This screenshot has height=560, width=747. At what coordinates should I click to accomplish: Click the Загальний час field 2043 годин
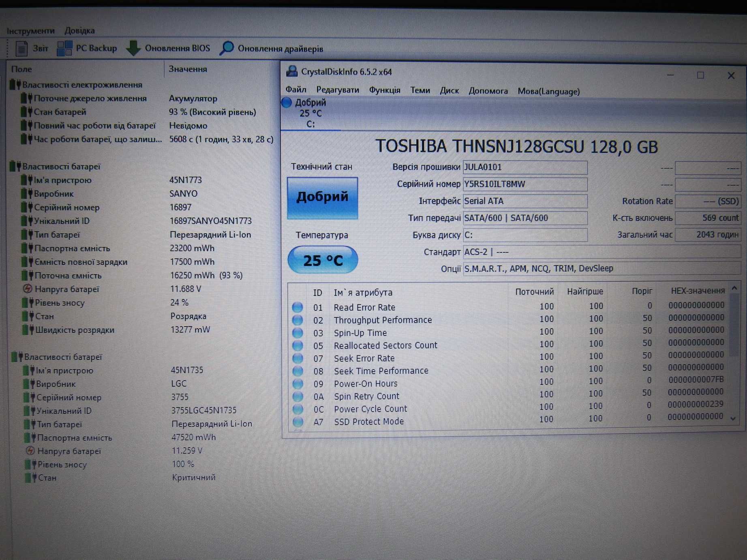[x=708, y=234]
